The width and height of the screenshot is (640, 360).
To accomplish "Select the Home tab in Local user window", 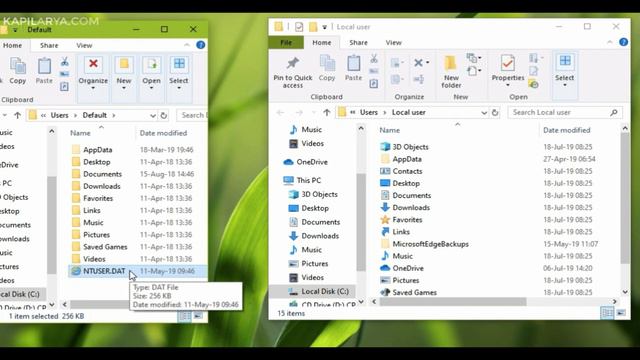I will coord(322,42).
